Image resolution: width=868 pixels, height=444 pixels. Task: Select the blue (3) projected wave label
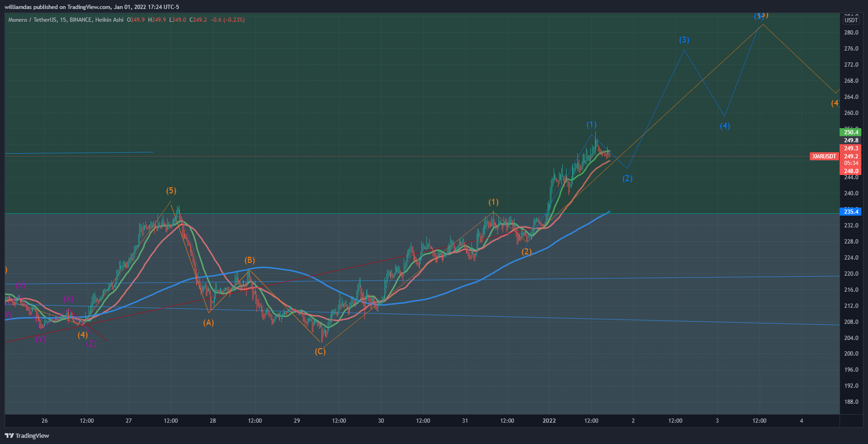click(x=684, y=40)
